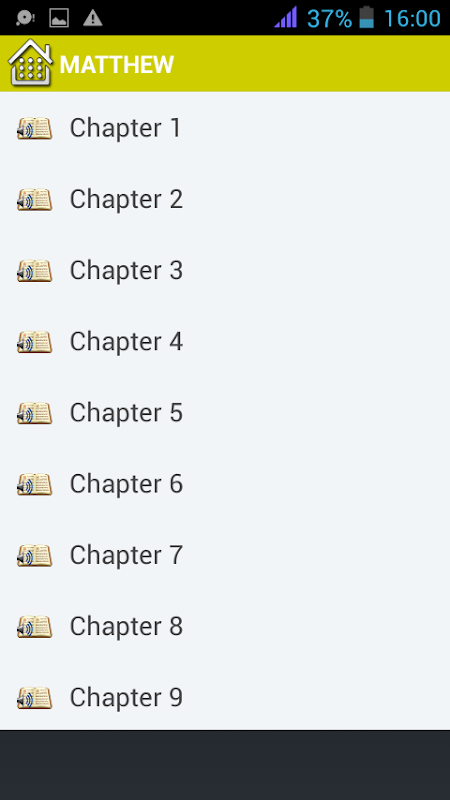The image size is (450, 800).
Task: Open Chapter 1 text label
Action: (x=126, y=128)
